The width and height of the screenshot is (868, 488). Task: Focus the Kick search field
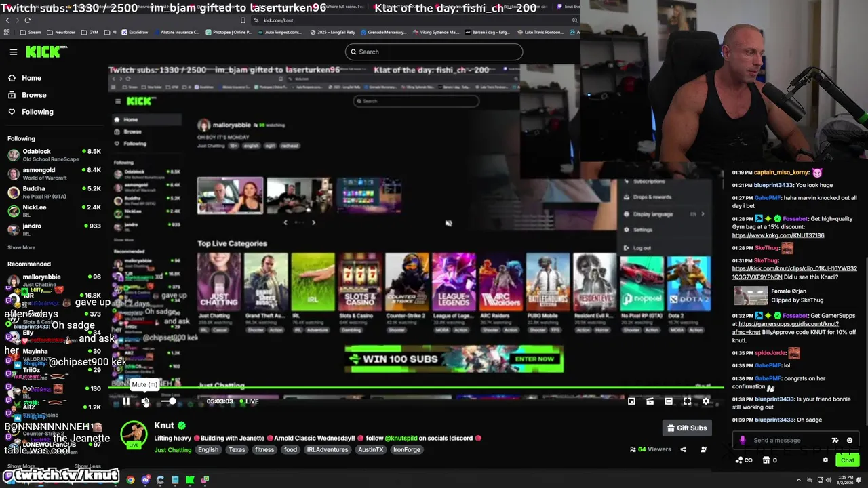[434, 52]
